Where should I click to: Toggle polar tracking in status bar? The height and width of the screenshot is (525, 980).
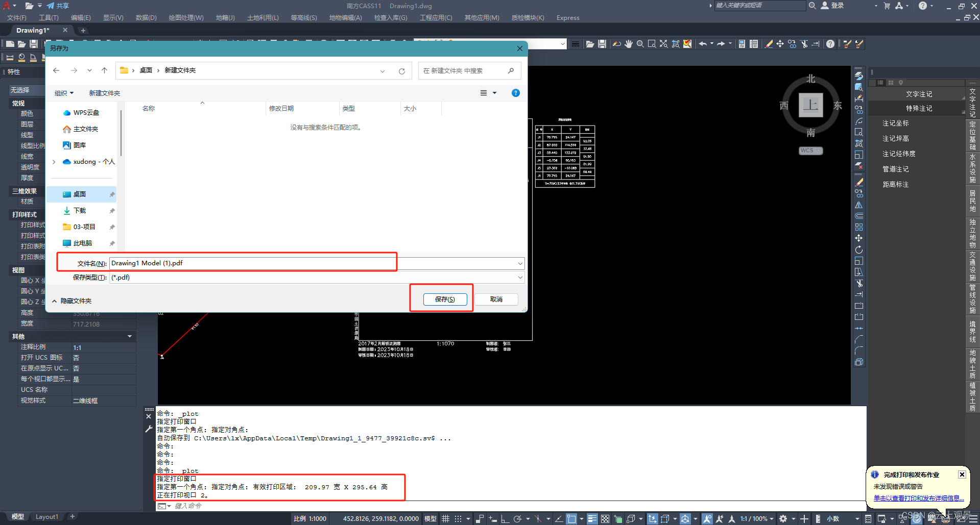coord(517,519)
